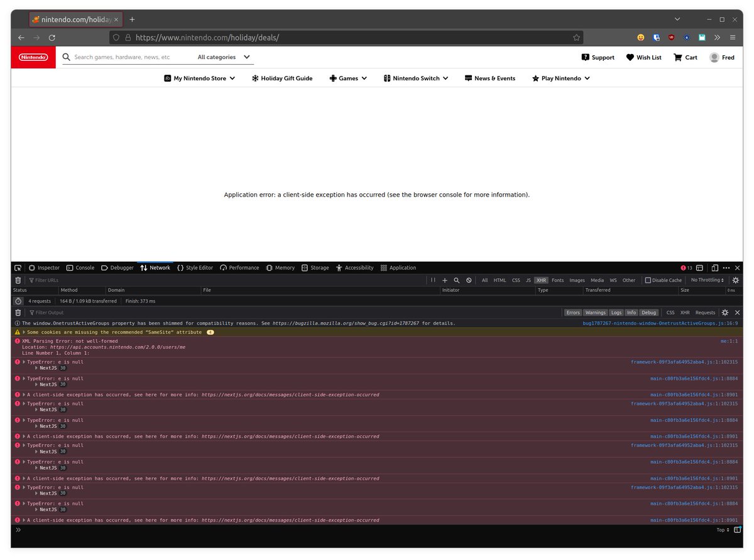Open the All categories search dropdown
The width and height of the screenshot is (754, 560).
224,57
